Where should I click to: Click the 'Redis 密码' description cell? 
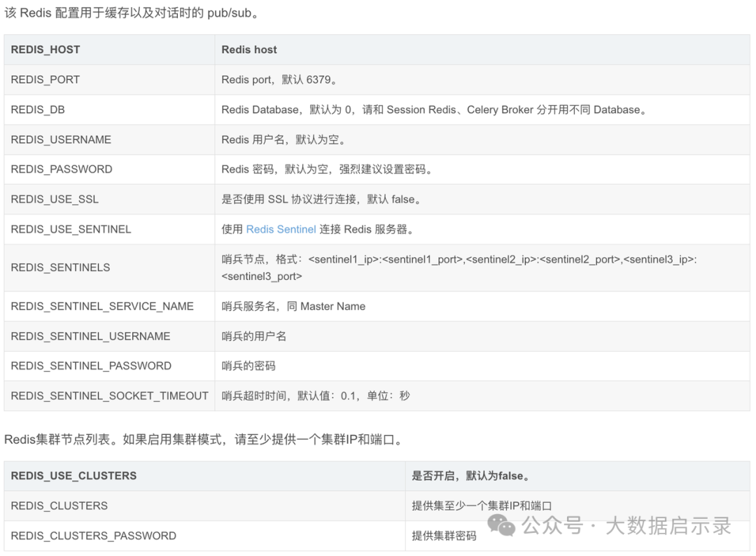point(482,169)
